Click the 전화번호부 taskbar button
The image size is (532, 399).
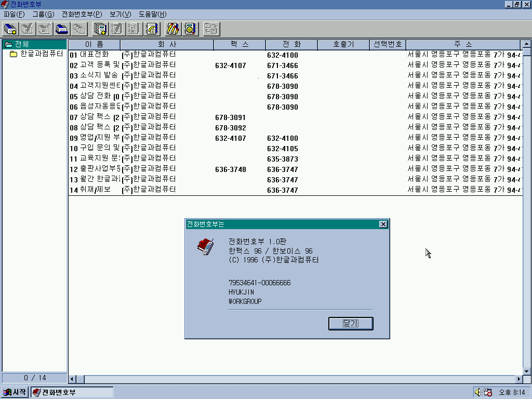tap(72, 393)
